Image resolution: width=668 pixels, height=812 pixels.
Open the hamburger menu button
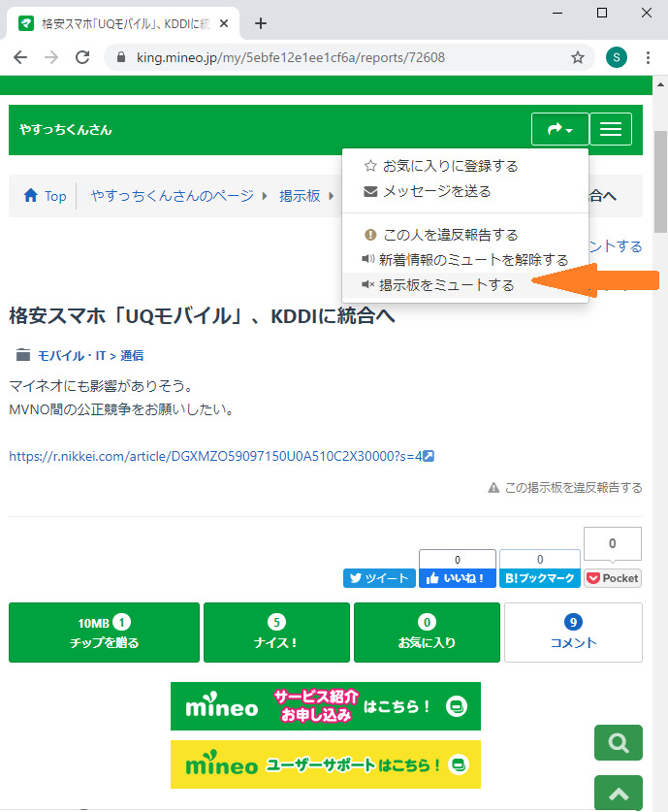click(x=611, y=129)
